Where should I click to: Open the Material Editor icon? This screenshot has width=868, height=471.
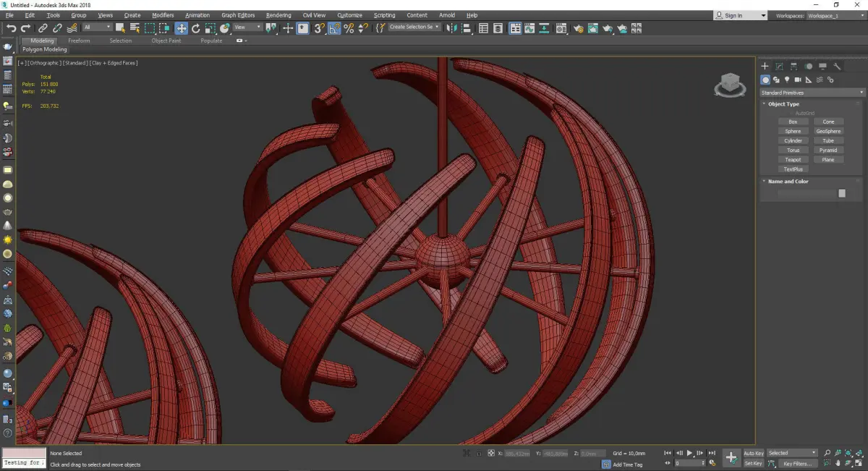pyautogui.click(x=561, y=28)
